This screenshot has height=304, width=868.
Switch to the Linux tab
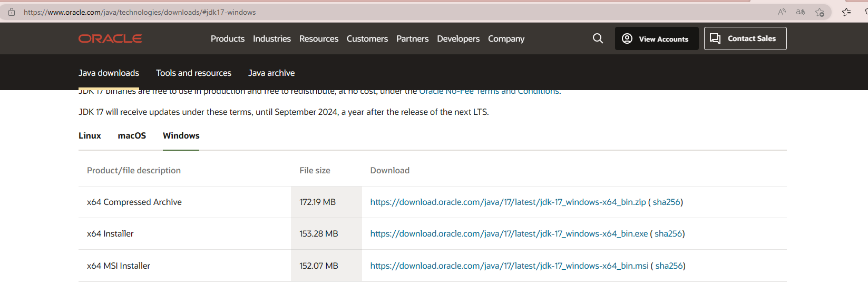(90, 135)
